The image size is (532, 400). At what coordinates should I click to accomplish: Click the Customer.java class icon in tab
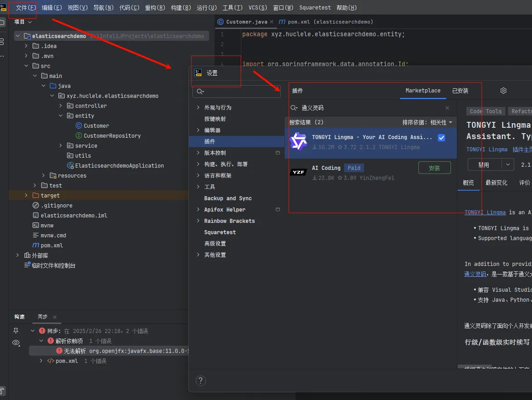(x=220, y=22)
